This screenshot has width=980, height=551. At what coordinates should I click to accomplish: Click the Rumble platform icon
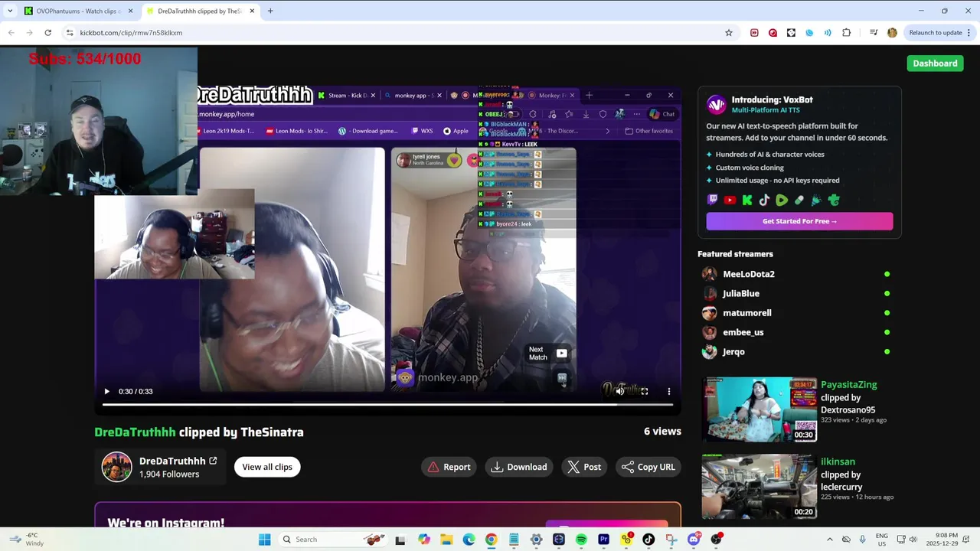pyautogui.click(x=782, y=201)
